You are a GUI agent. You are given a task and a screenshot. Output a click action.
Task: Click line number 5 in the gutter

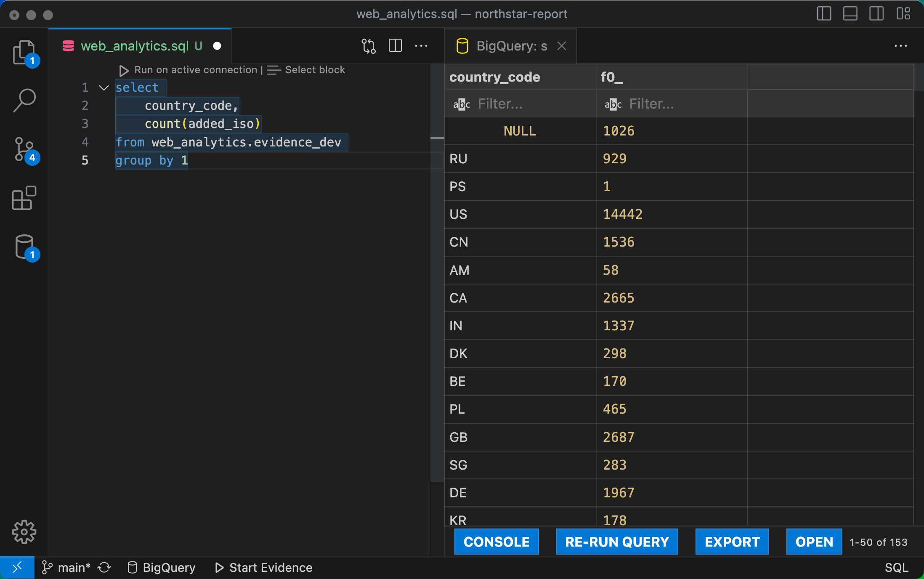(85, 160)
